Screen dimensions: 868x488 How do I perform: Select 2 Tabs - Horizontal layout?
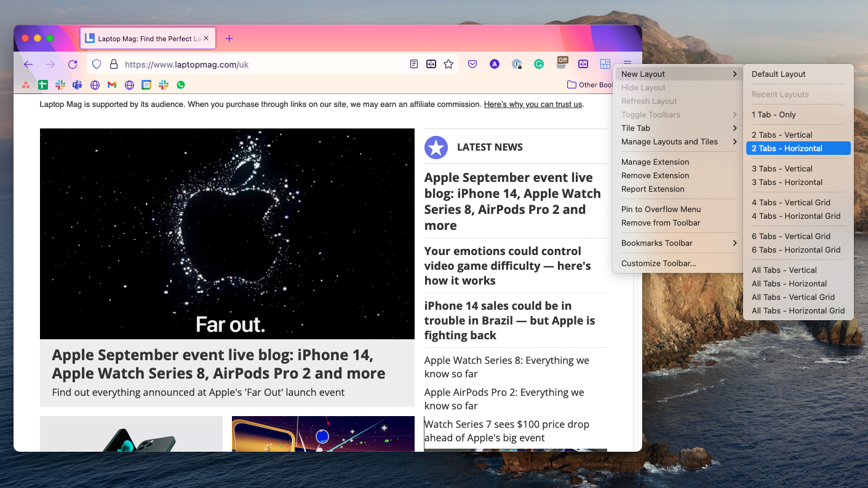pos(798,149)
